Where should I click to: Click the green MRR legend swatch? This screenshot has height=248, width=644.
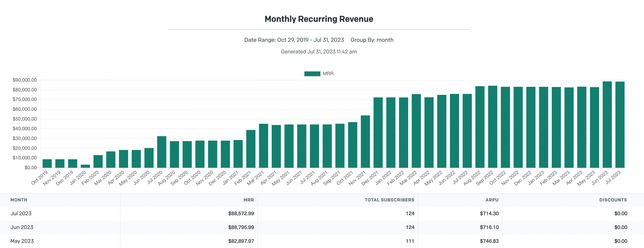click(x=312, y=74)
